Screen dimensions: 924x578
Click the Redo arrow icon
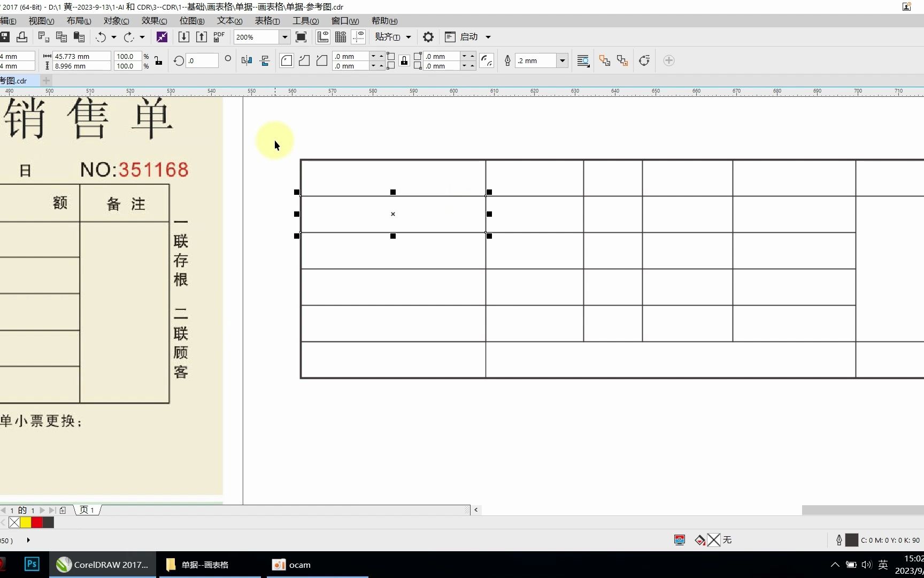(129, 37)
